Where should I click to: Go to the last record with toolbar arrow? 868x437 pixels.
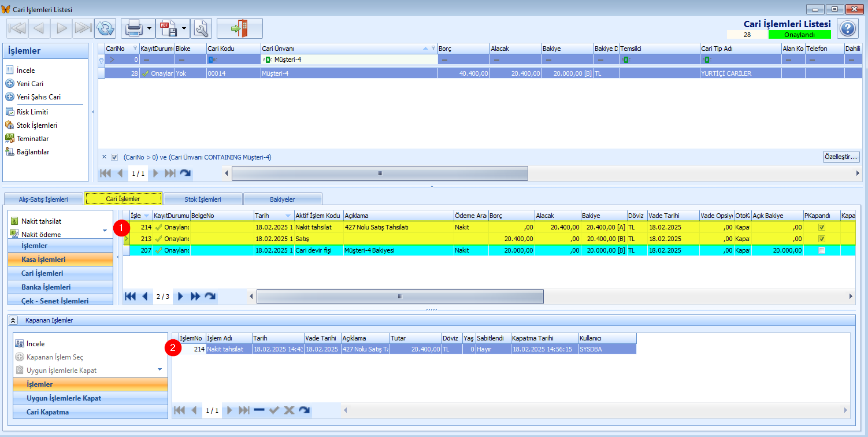point(83,28)
